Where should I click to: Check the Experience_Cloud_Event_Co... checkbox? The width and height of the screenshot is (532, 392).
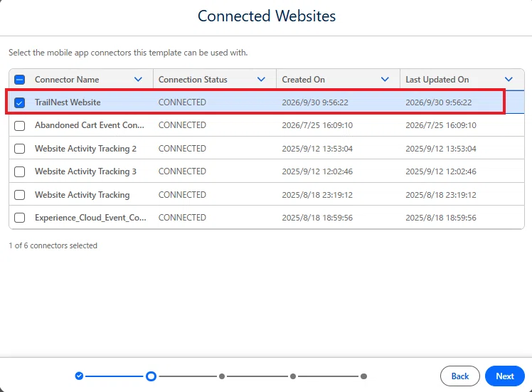click(x=20, y=218)
